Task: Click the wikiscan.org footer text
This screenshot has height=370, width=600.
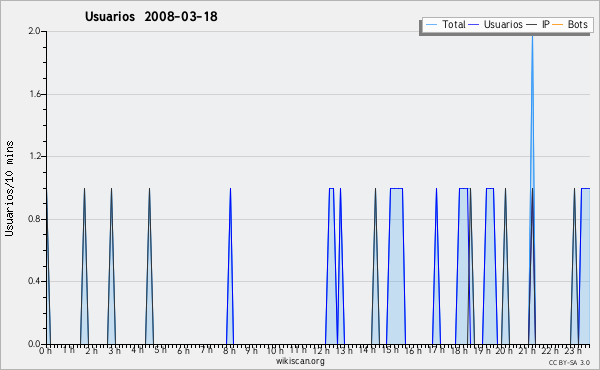Action: tap(300, 361)
